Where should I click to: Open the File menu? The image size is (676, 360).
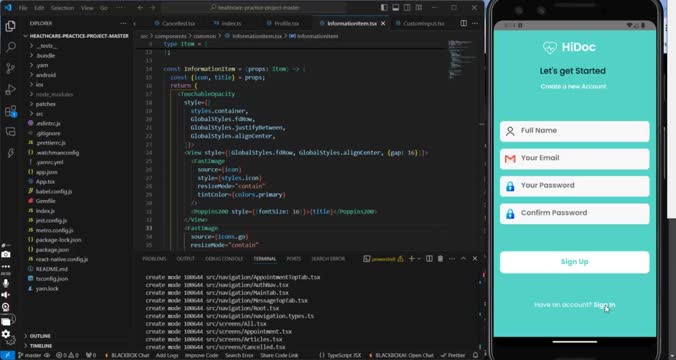click(x=23, y=8)
